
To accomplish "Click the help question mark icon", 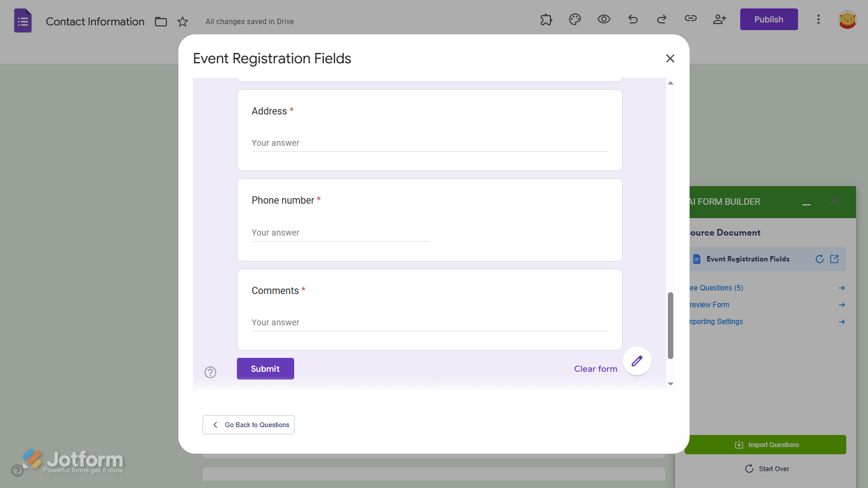I will (210, 372).
